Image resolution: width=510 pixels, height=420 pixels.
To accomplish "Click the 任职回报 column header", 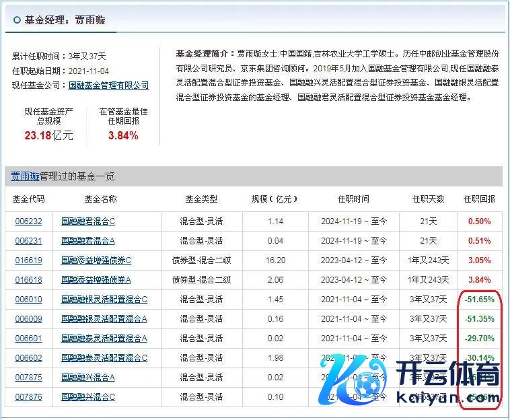I will click(x=479, y=199).
